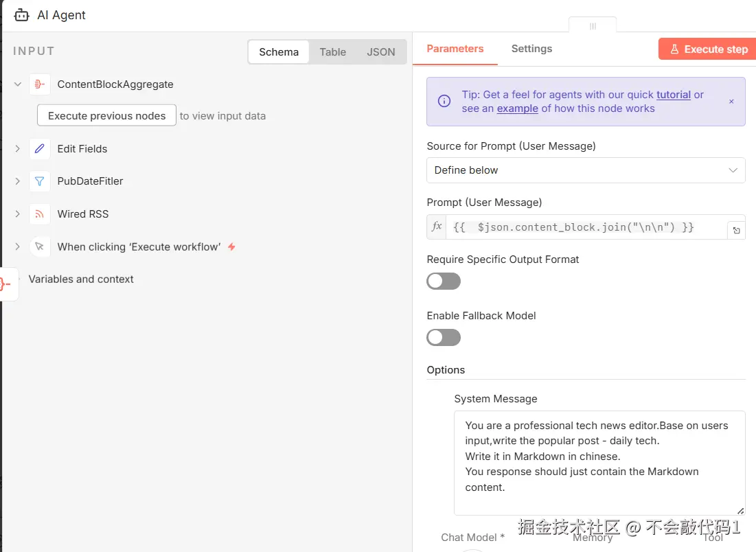Click the AI Agent robot icon
The height and width of the screenshot is (552, 756).
click(21, 15)
